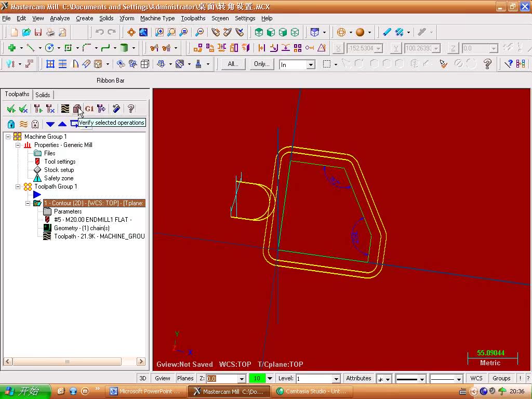This screenshot has height=399, width=532.
Task: Click the green plus Create point icon
Action: pyautogui.click(x=12, y=48)
